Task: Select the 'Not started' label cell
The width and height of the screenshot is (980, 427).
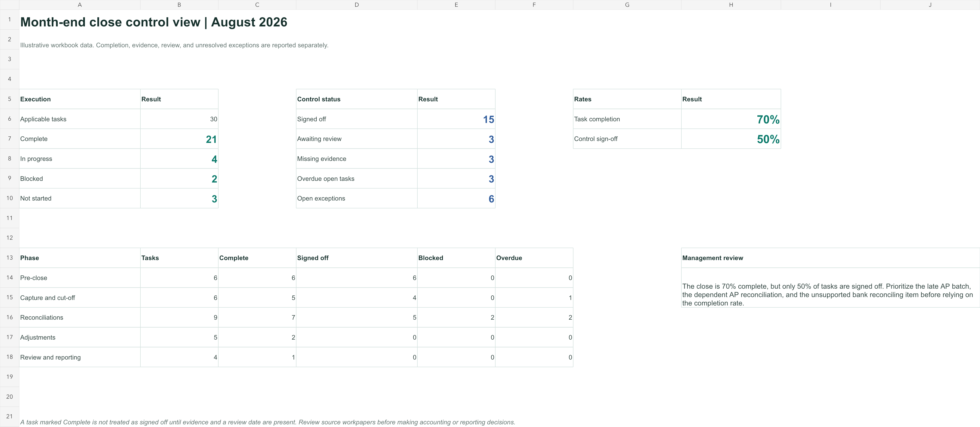Action: [x=80, y=198]
